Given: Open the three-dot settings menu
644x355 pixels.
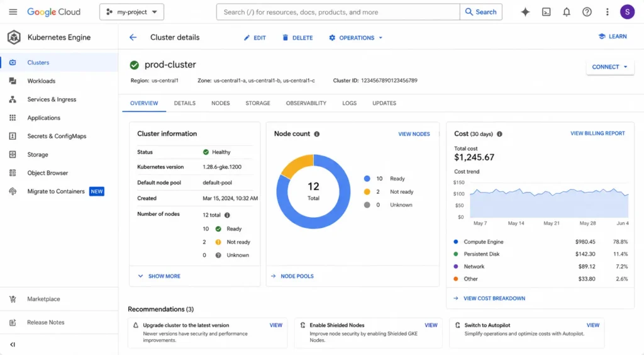Looking at the screenshot, I should point(607,12).
